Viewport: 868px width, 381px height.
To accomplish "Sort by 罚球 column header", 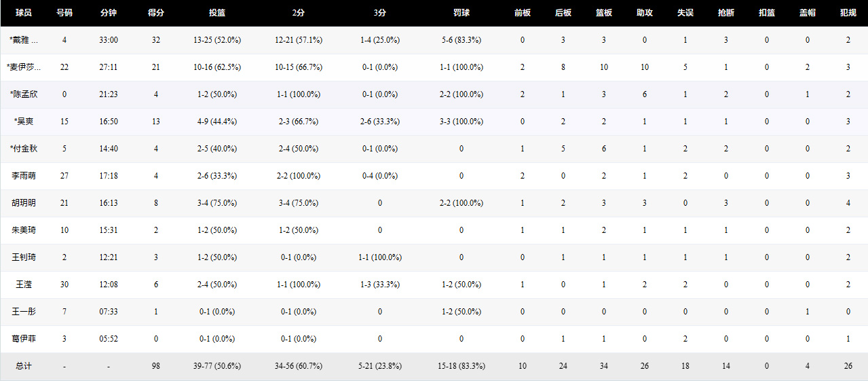I will [x=461, y=13].
